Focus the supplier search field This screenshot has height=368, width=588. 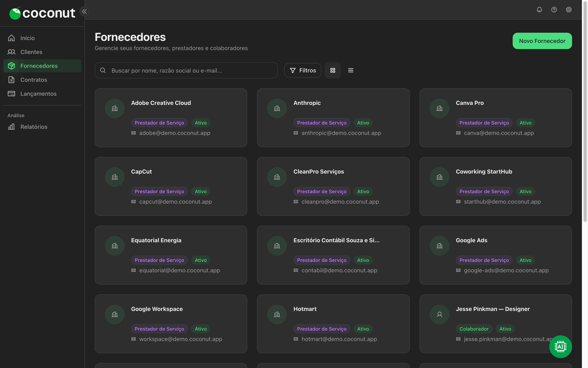pyautogui.click(x=186, y=70)
